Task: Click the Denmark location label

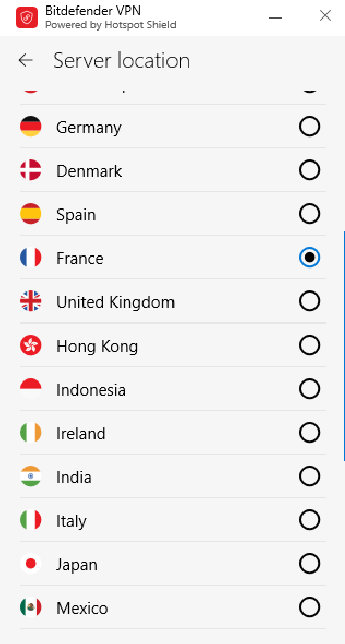Action: [89, 171]
